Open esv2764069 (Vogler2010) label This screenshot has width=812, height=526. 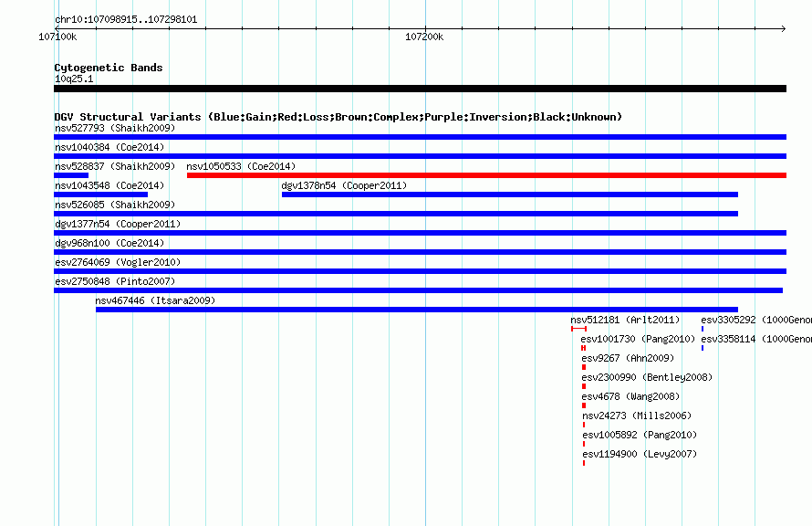point(118,262)
